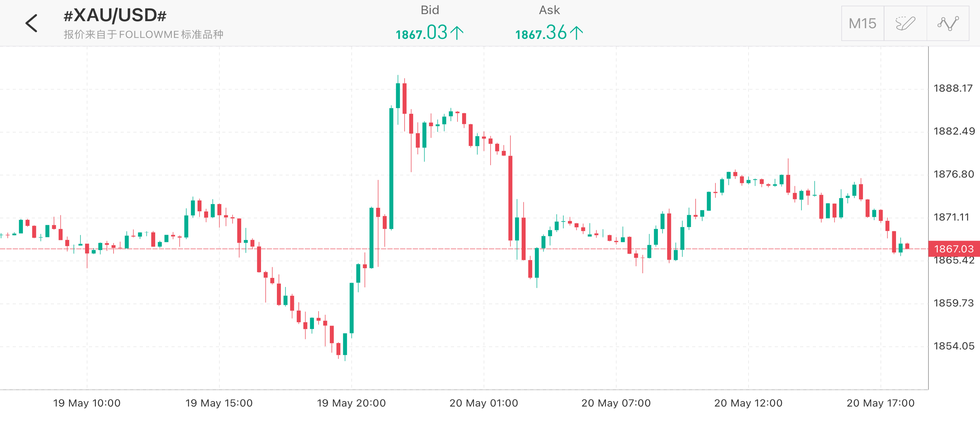The image size is (980, 431).
Task: Click the 1854.05 price axis label
Action: coord(954,346)
